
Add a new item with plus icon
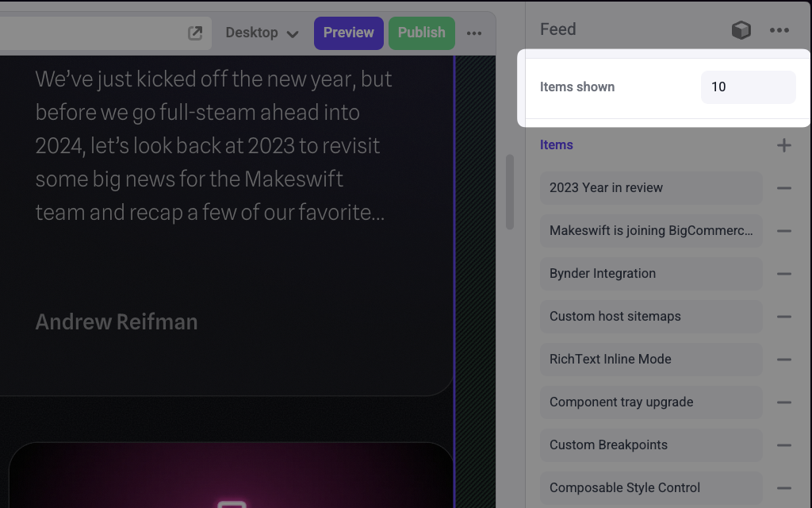tap(784, 145)
